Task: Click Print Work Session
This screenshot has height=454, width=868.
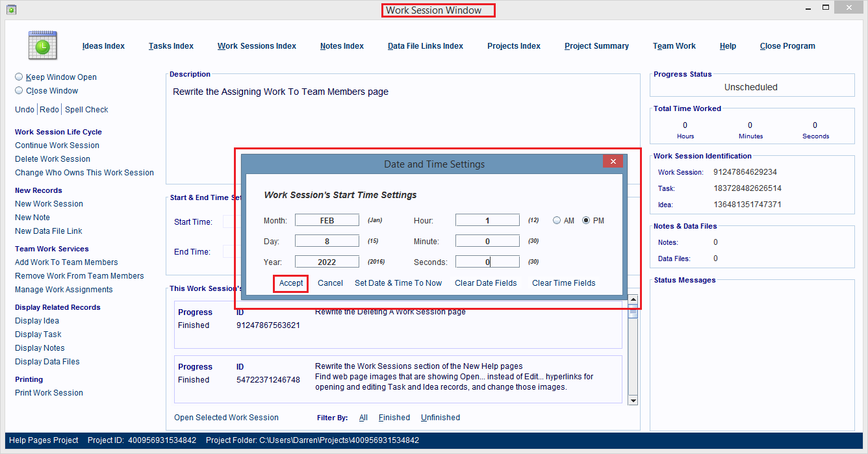Action: (49, 392)
